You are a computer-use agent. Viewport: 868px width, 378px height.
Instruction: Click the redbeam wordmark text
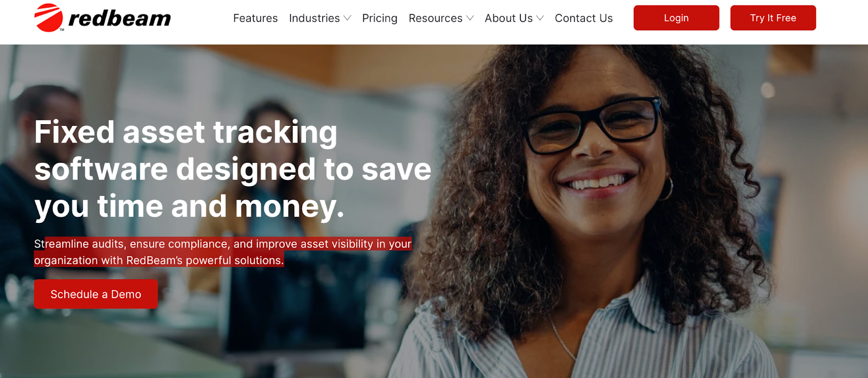[x=120, y=18]
